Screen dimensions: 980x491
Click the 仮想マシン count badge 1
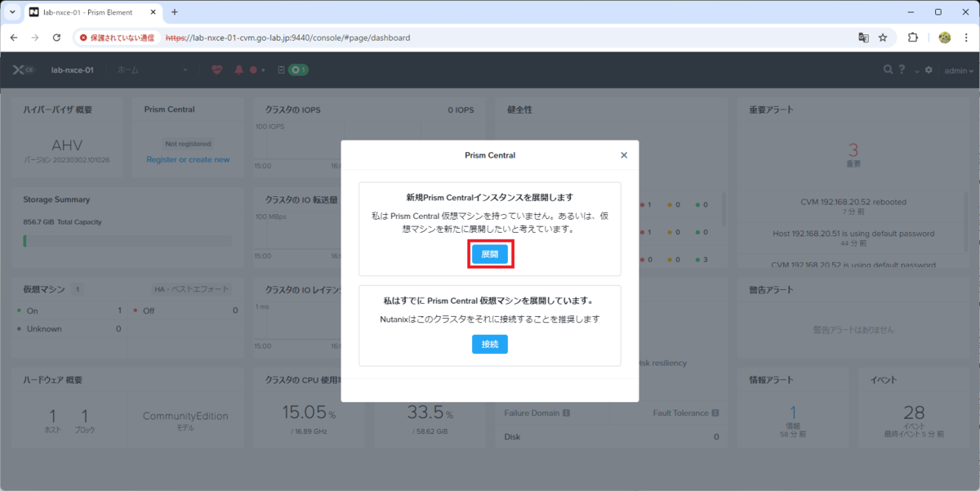[78, 288]
